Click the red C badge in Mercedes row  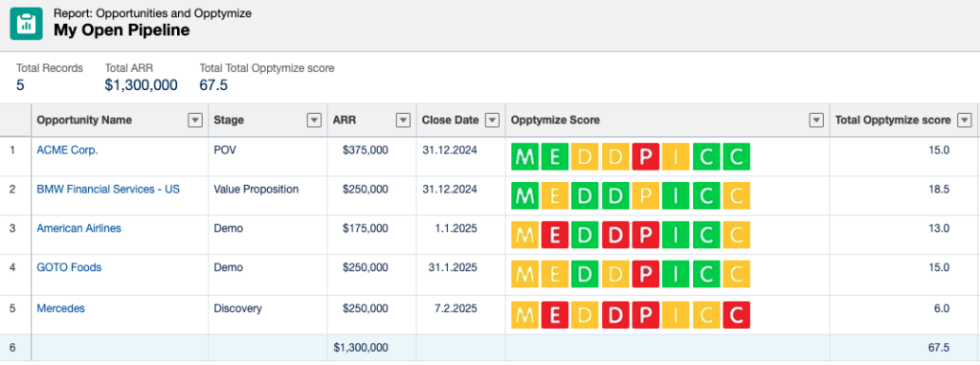736,315
